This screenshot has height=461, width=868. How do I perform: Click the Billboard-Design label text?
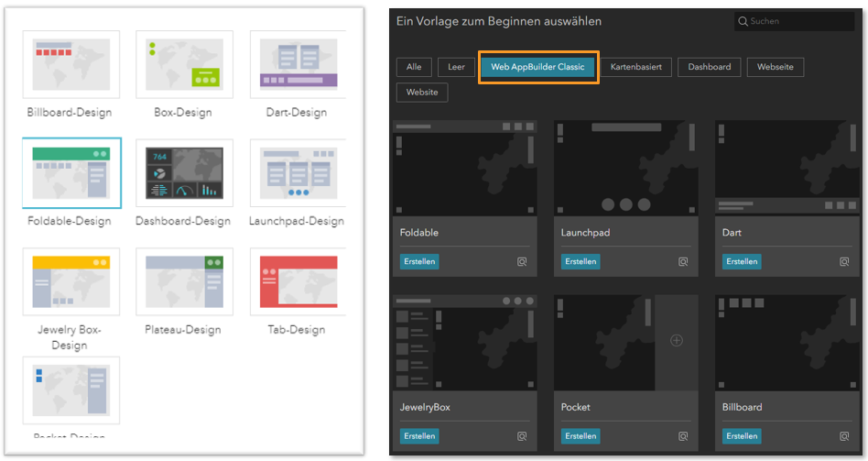[x=70, y=113]
